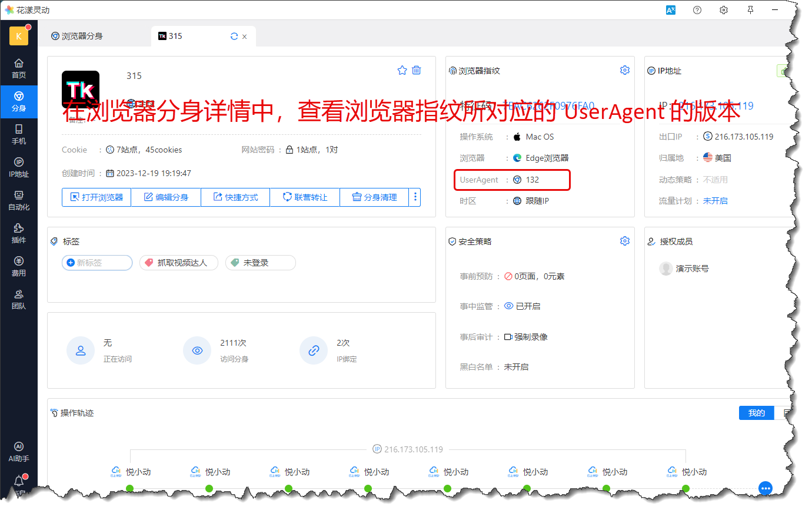The width and height of the screenshot is (812, 513).
Task: Click 快捷方式 button
Action: [235, 197]
